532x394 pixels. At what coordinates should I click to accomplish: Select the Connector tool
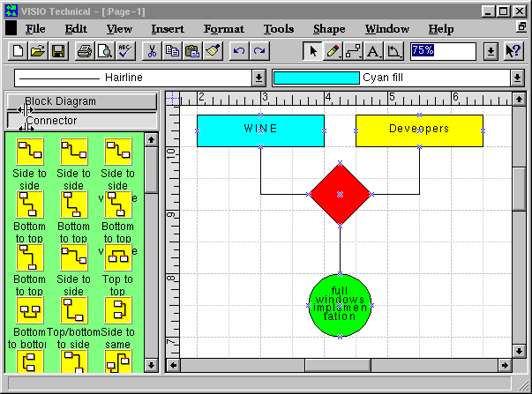(x=353, y=51)
